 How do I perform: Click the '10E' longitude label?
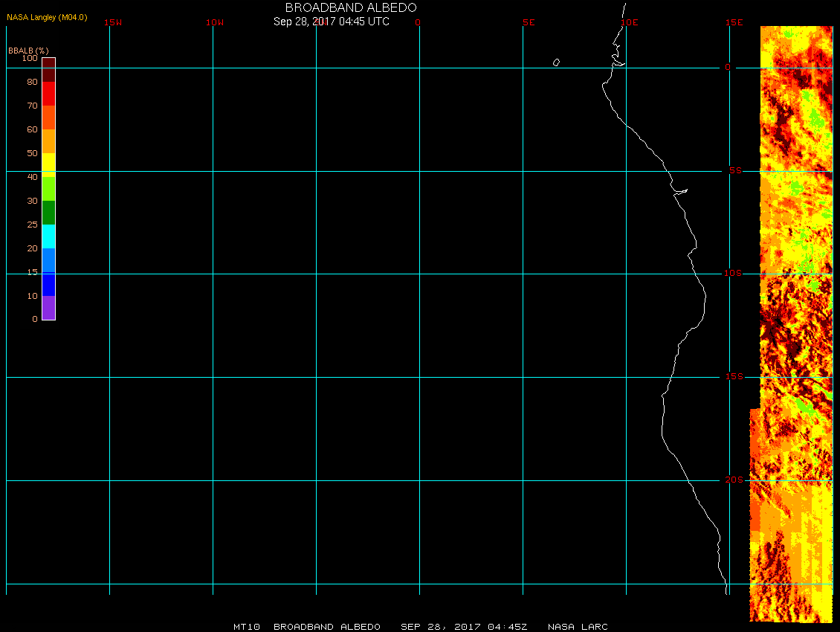pyautogui.click(x=630, y=22)
